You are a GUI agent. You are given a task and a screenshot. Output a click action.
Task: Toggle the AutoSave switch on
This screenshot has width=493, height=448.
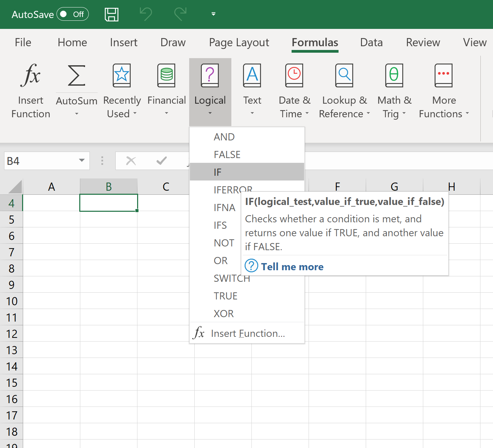coord(72,14)
